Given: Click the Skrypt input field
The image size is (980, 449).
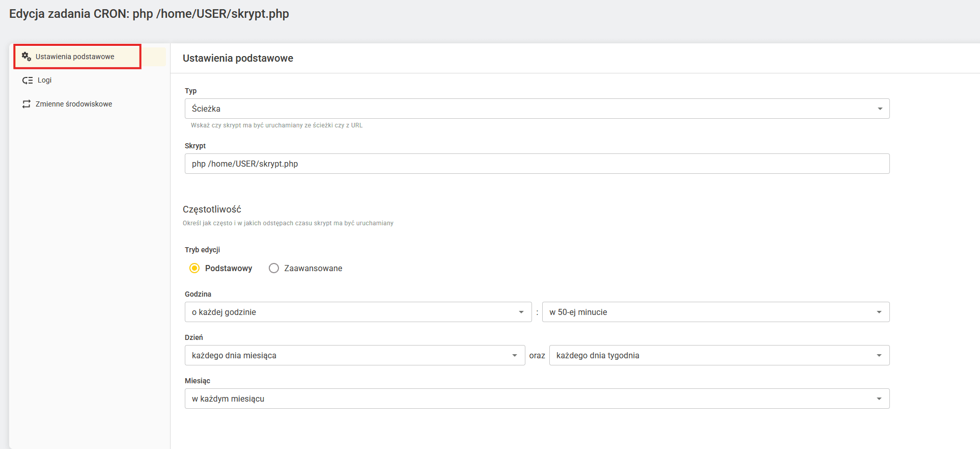Looking at the screenshot, I should click(x=537, y=164).
